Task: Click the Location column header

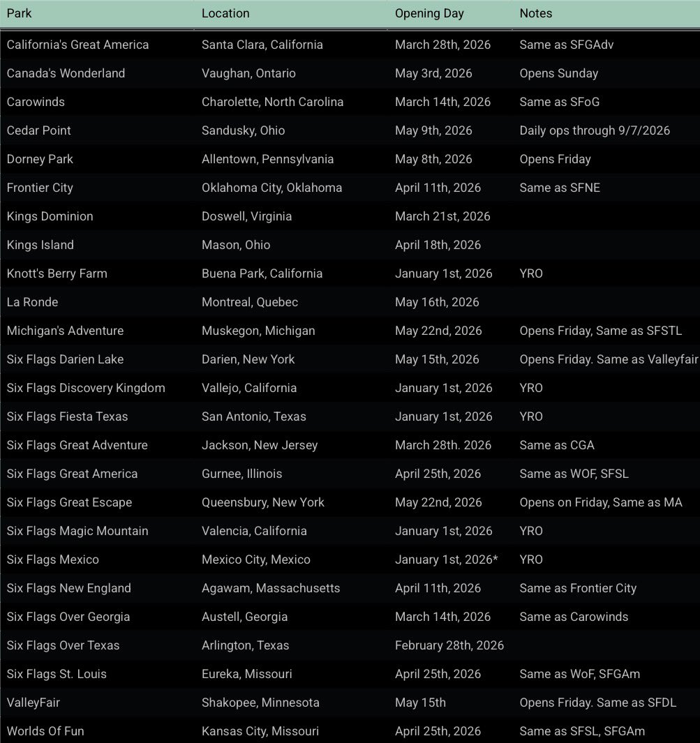Action: tap(225, 13)
